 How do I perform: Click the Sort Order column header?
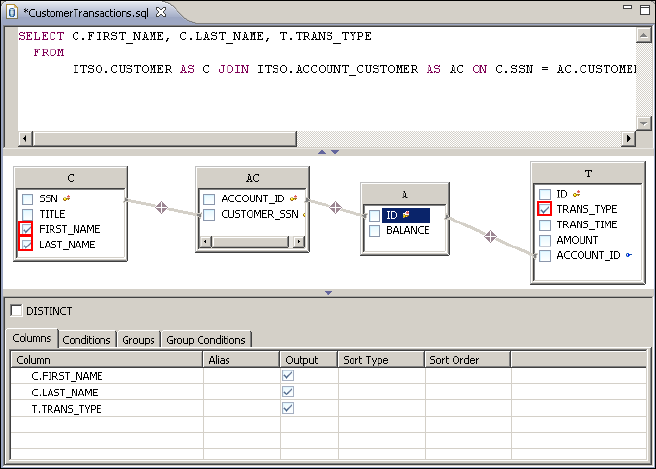coord(467,360)
